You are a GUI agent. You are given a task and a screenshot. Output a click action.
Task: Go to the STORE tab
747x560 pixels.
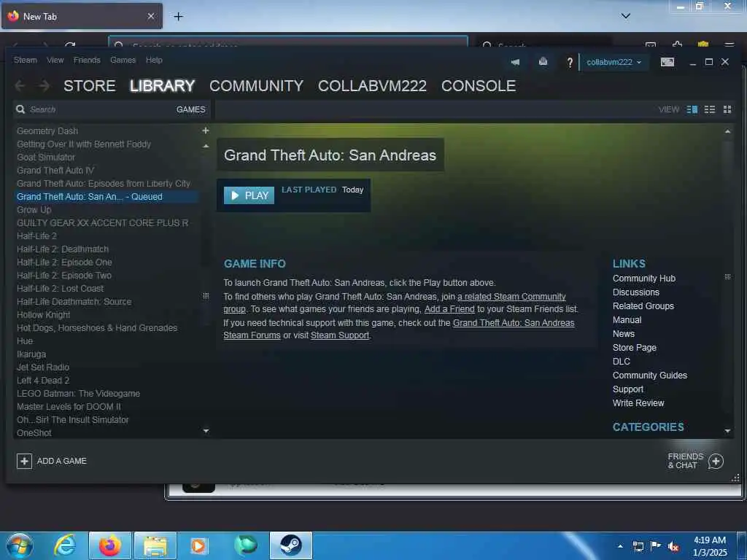(90, 86)
